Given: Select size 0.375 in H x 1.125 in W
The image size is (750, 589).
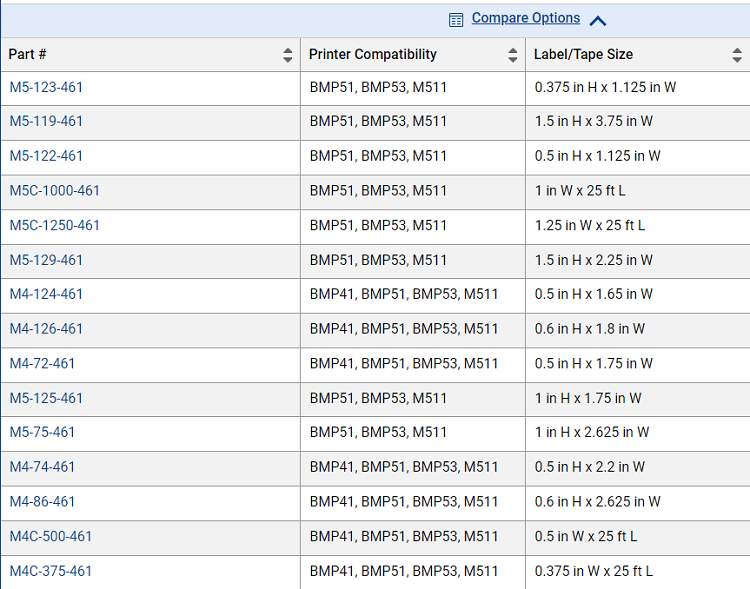Looking at the screenshot, I should pyautogui.click(x=605, y=88).
